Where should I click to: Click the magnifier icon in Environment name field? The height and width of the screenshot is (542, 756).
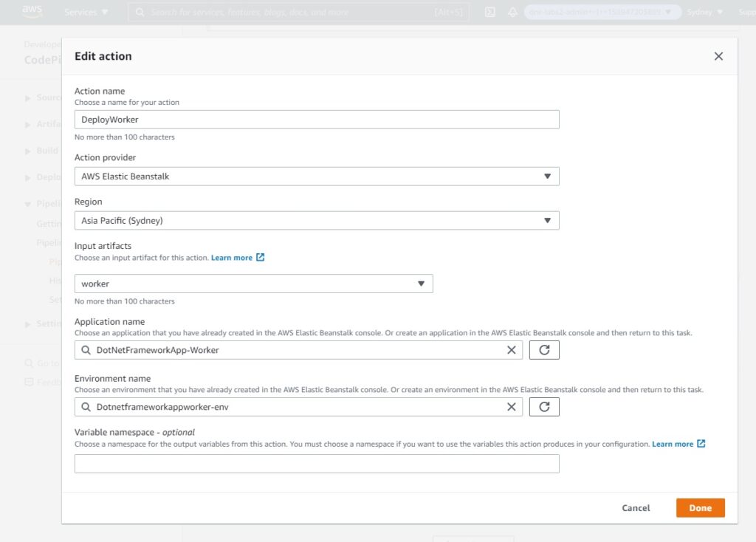[87, 406]
